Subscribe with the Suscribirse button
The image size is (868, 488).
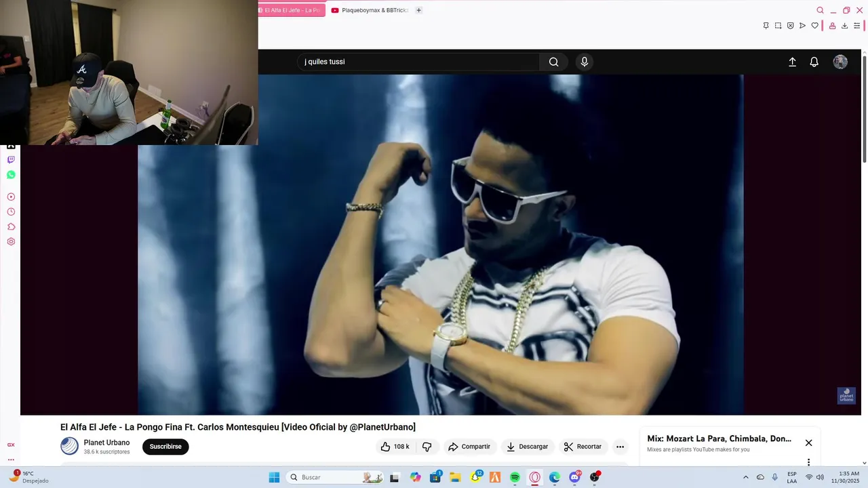point(165,447)
